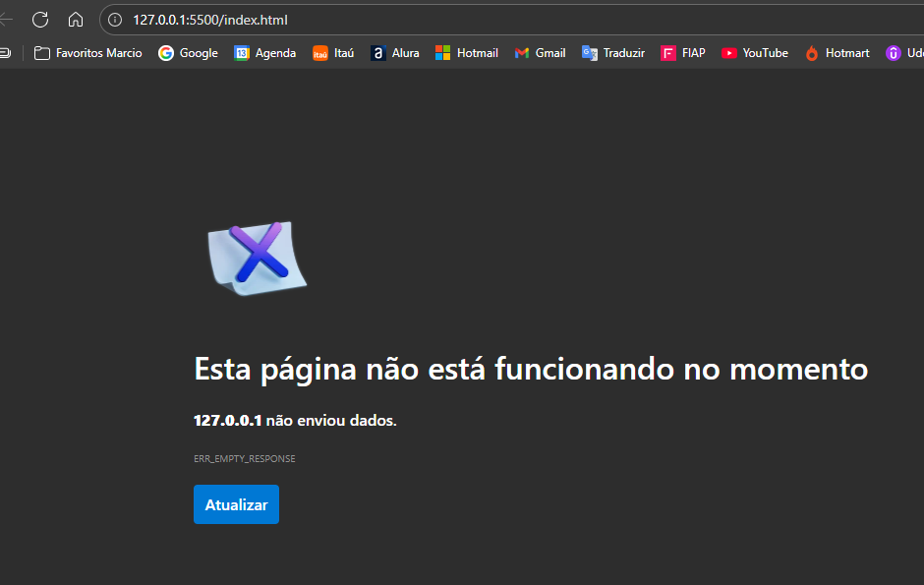Click the broken page X illustration
The image size is (924, 585).
258,258
